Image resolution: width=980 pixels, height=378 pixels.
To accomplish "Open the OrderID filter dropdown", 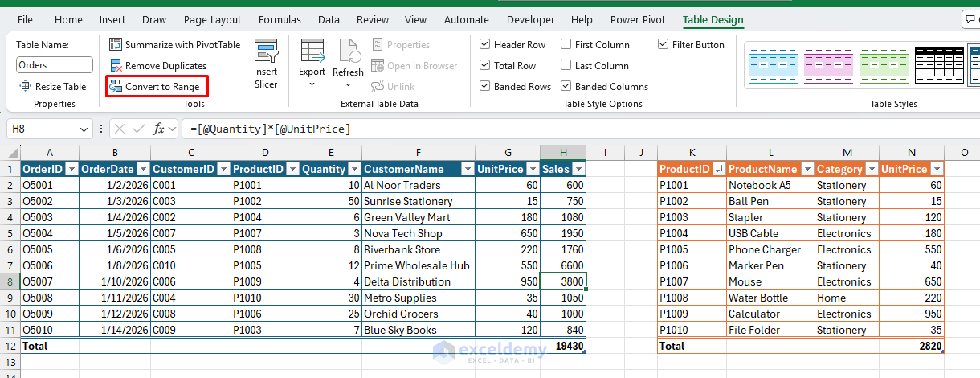I will pos(71,169).
